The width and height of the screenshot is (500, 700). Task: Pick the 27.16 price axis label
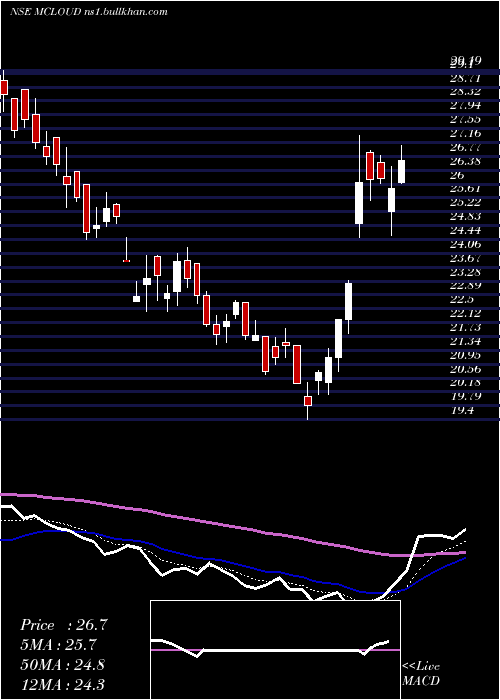pyautogui.click(x=465, y=133)
